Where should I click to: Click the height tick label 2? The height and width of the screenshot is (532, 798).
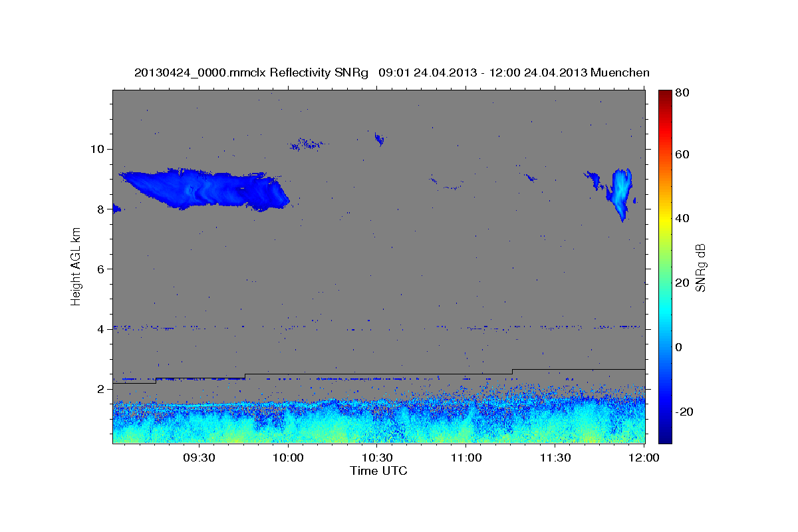pos(102,388)
